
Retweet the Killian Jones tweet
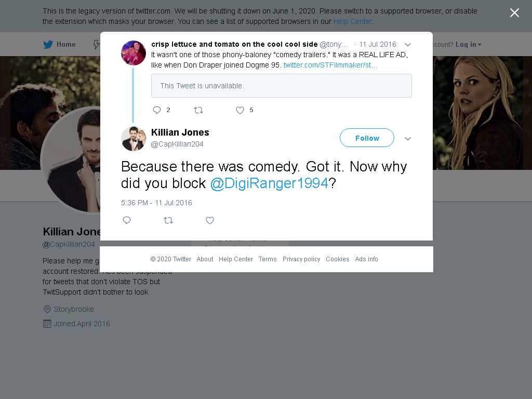click(x=168, y=220)
